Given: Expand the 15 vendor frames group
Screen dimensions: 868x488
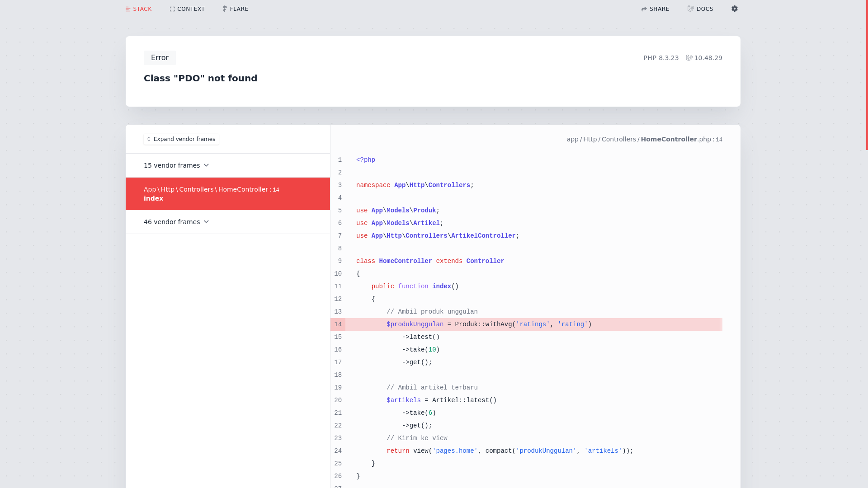Looking at the screenshot, I should pyautogui.click(x=228, y=165).
